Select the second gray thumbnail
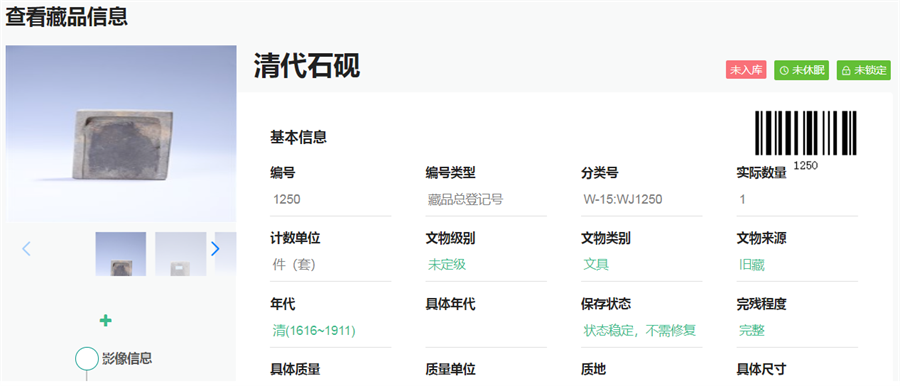Screen dimensions: 900x386 181,254
